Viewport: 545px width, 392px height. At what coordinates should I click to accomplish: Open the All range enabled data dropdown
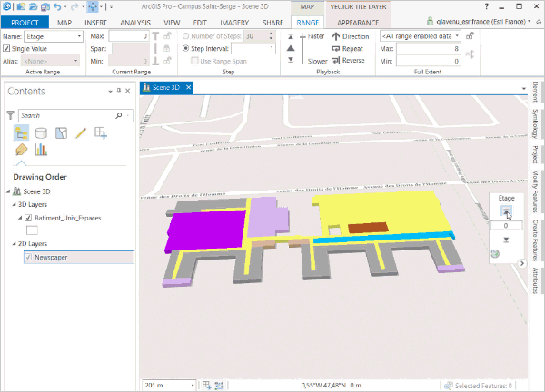coord(457,36)
